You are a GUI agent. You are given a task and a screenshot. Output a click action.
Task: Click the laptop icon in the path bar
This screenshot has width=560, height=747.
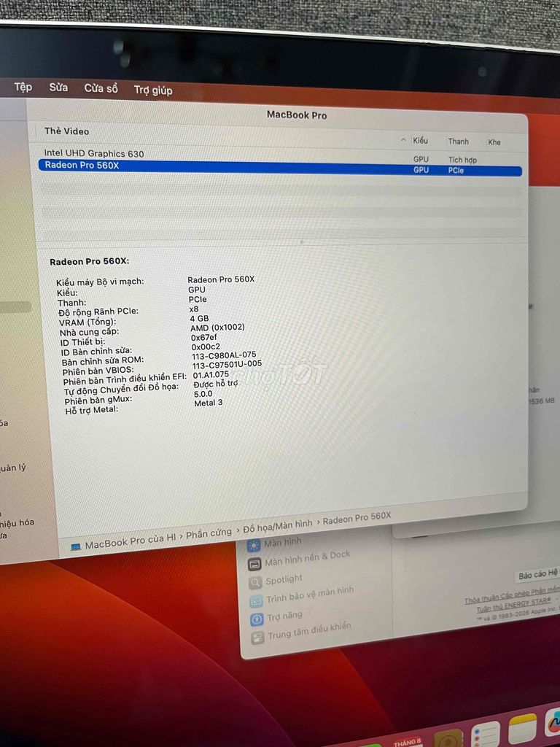click(76, 546)
